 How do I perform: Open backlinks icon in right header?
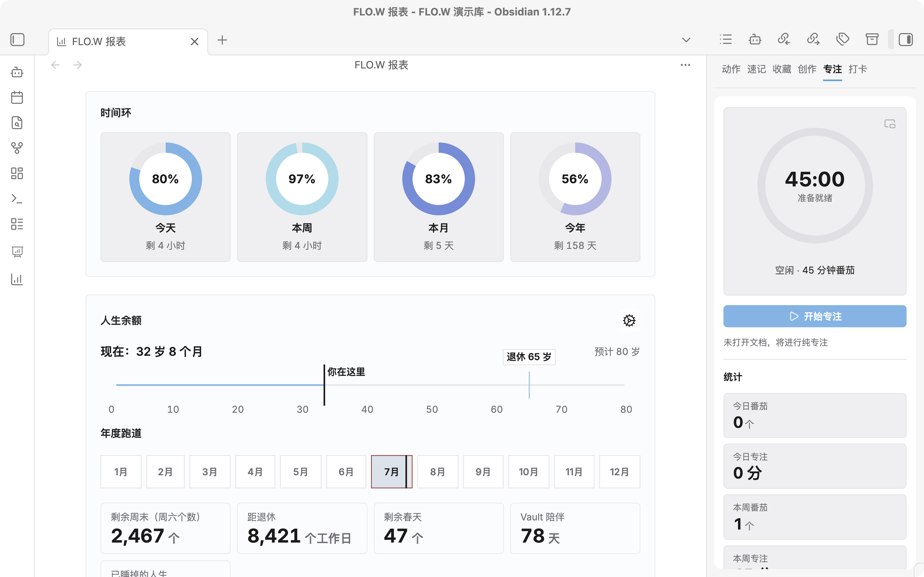pyautogui.click(x=784, y=39)
